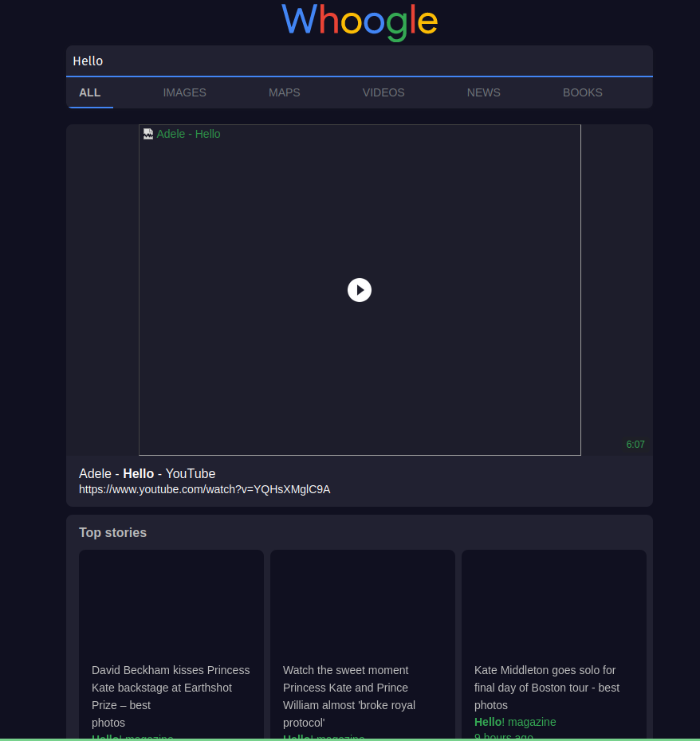Screen dimensions: 700x741
Task: Switch to the IMAGES tab
Action: (184, 92)
